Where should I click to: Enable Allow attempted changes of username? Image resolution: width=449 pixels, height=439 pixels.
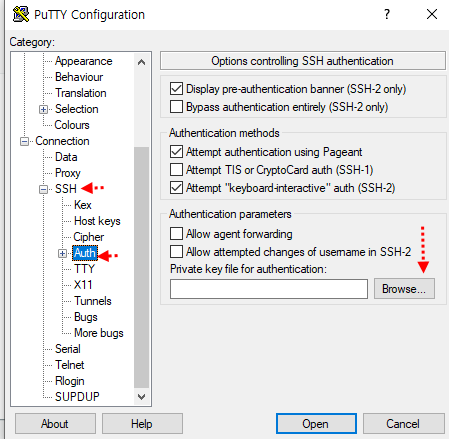point(176,252)
